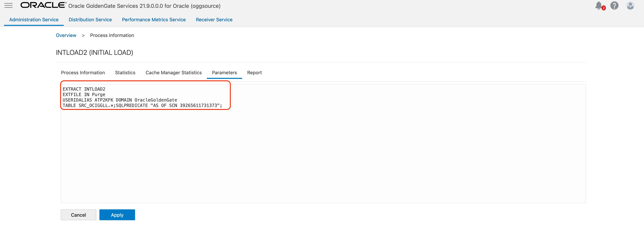The width and height of the screenshot is (644, 232).
Task: Go to Performance Metrics Service
Action: [153, 20]
